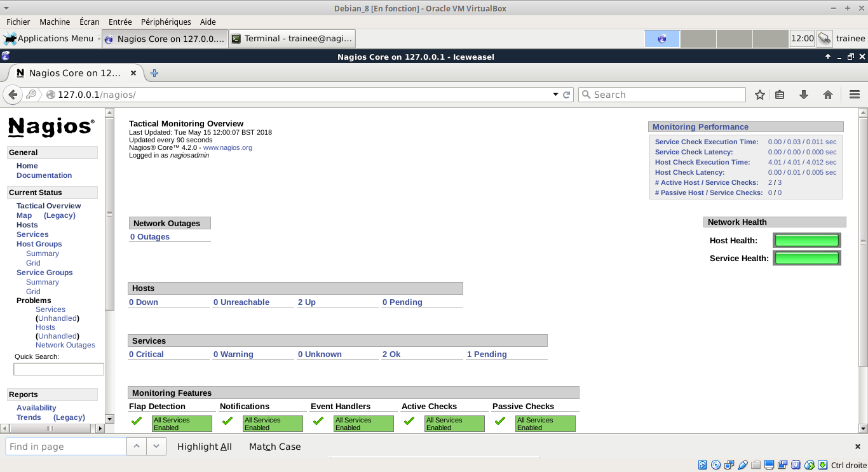Viewport: 868px width, 472px height.
Task: Click the 2 Ok services link
Action: 391,354
